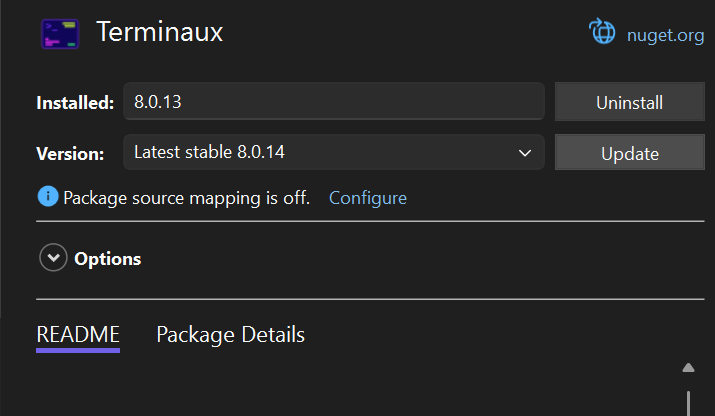The width and height of the screenshot is (715, 416).
Task: Click the Options section label
Action: point(107,259)
